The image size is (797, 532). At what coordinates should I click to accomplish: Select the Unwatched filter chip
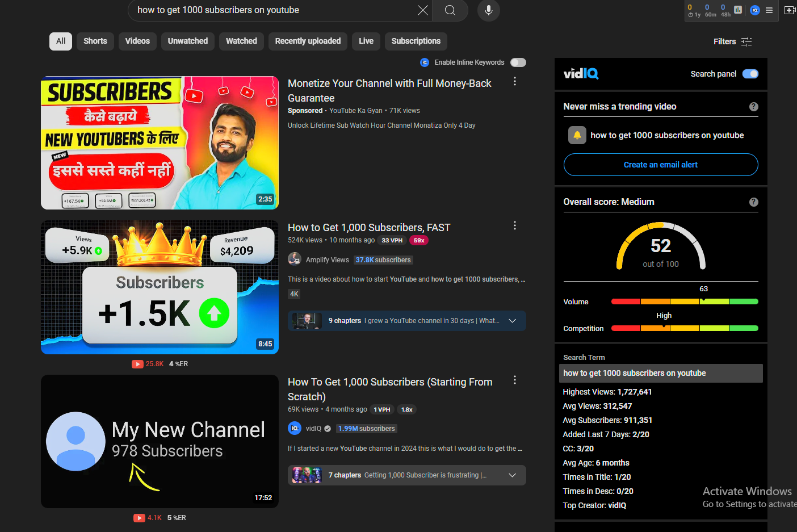coord(188,41)
